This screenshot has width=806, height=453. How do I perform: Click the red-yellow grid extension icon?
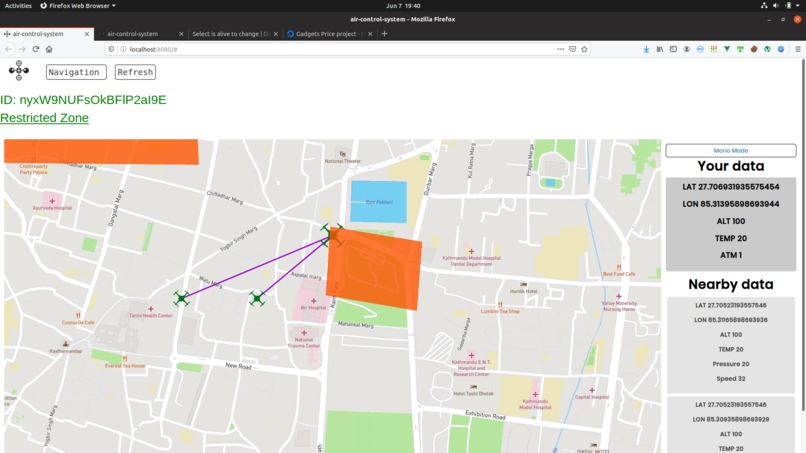click(713, 49)
